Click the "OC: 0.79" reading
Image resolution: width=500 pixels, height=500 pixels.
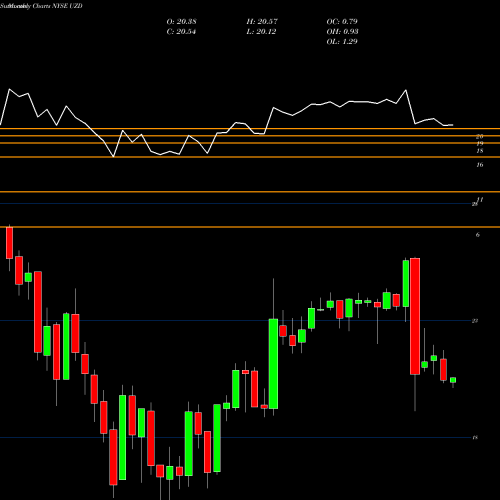342,22
